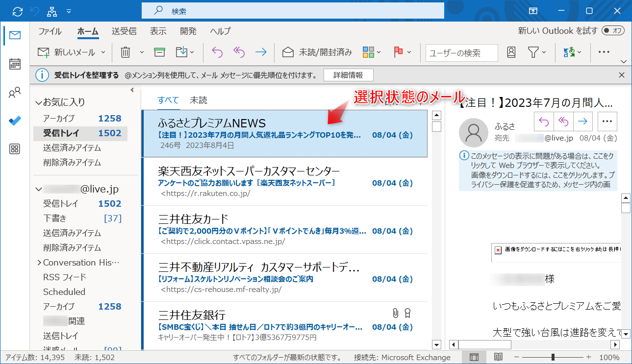This screenshot has width=632, height=364.
Task: Click the Forward arrow in ribbon
Action: 261,52
